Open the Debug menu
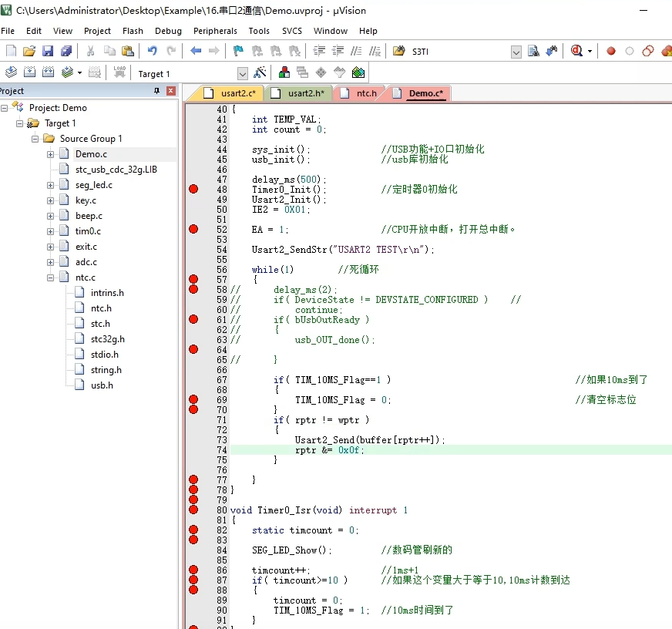 (169, 31)
